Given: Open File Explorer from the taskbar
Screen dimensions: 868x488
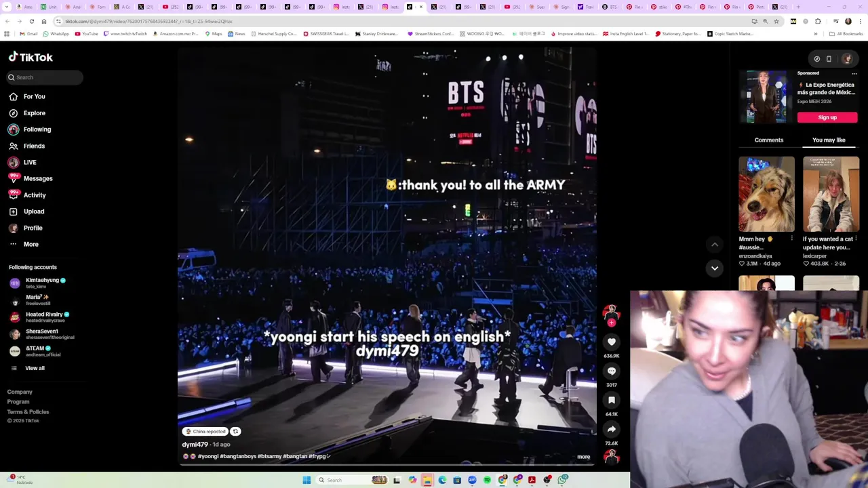Looking at the screenshot, I should coord(427,480).
